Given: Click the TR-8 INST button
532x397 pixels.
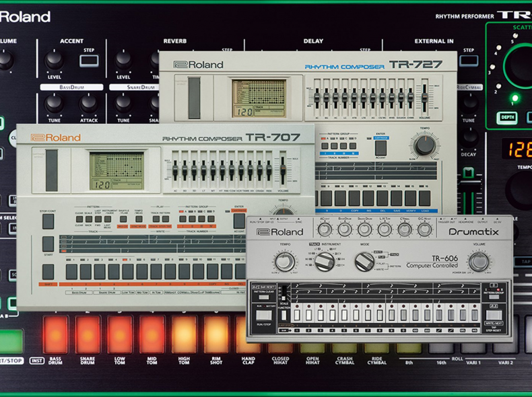Looking at the screenshot, I should click(36, 361).
